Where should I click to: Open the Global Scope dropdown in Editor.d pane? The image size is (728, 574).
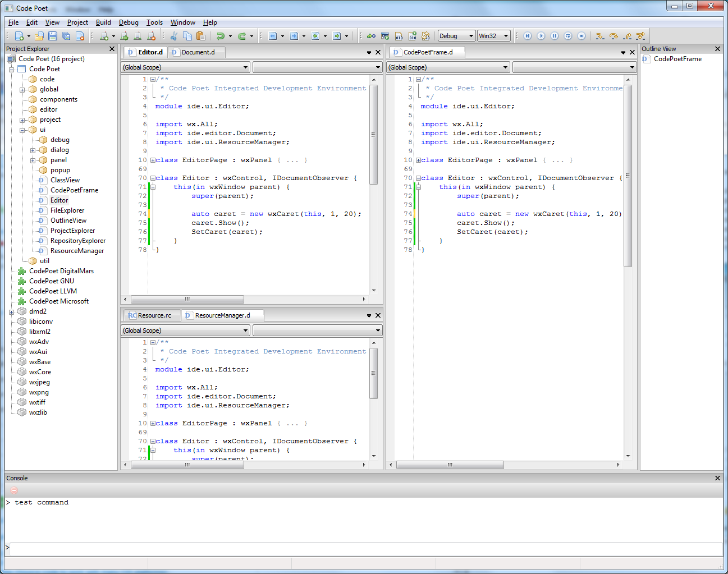185,67
